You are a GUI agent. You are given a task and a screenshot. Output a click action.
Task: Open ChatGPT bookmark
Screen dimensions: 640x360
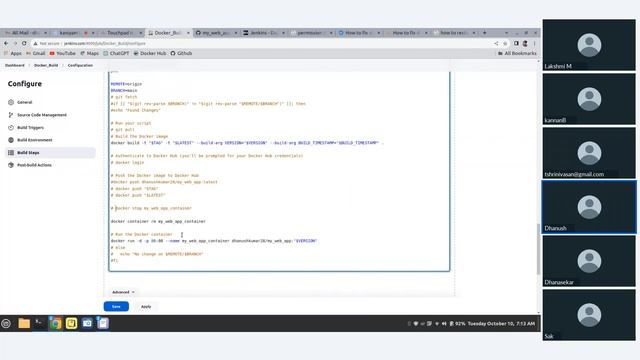(x=116, y=53)
